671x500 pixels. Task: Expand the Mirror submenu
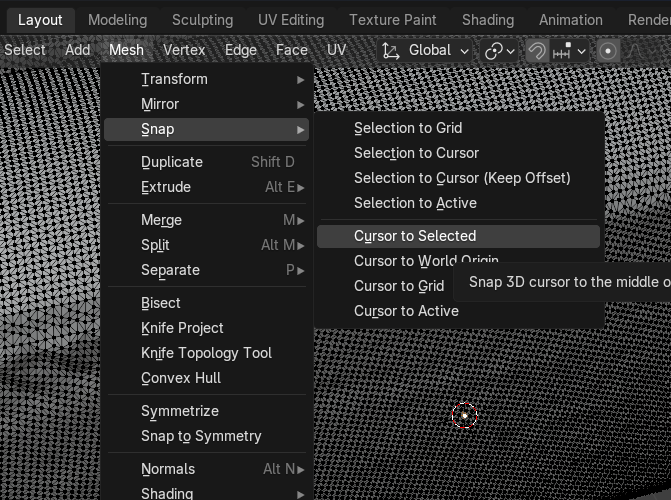pyautogui.click(x=206, y=104)
